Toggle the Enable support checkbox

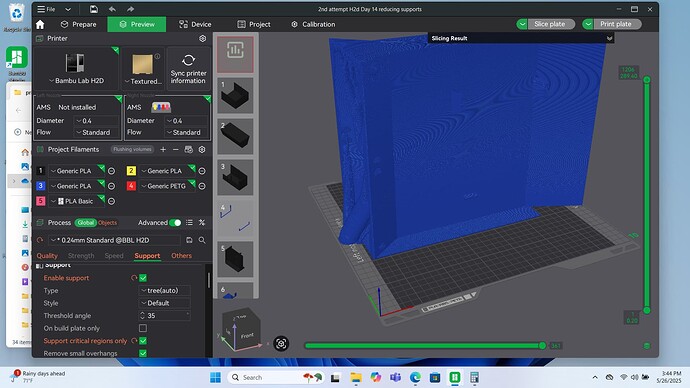click(143, 278)
